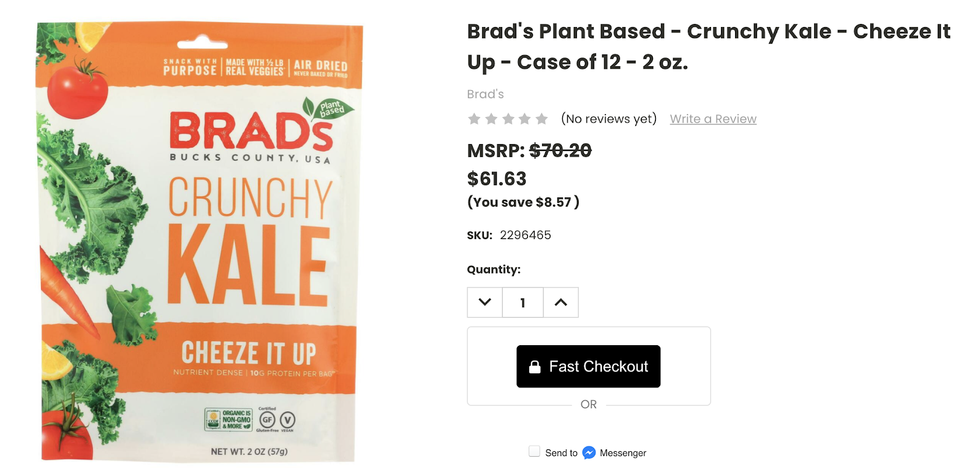Click the Crunchy Kale product image
The image size is (980, 469).
pyautogui.click(x=200, y=242)
